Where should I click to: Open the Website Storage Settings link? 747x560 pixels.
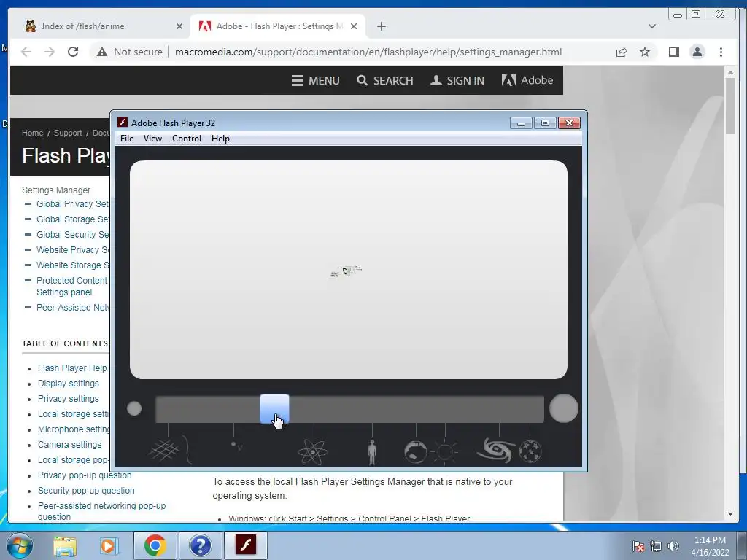(73, 265)
